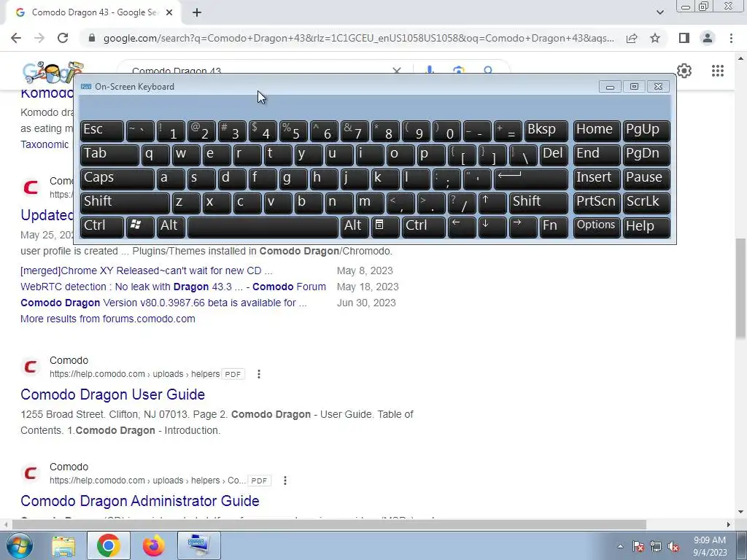
Task: Click the context menu key on keyboard
Action: point(385,227)
